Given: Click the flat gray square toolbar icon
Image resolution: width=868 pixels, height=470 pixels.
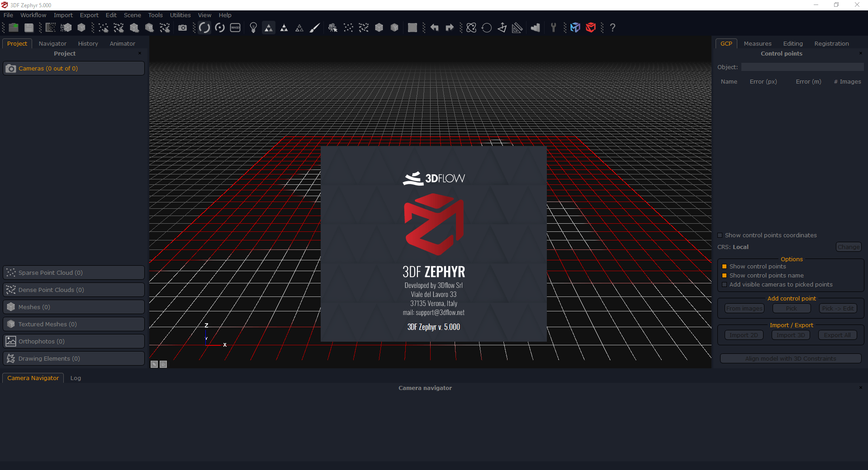Looking at the screenshot, I should [x=413, y=28].
